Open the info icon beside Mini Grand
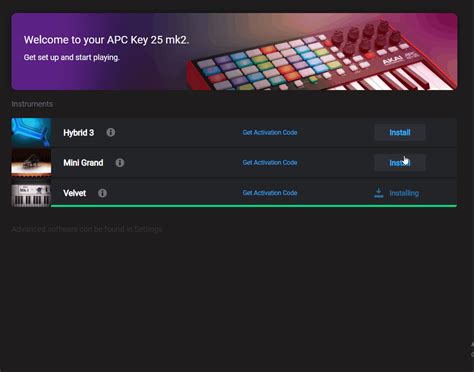This screenshot has height=372, width=474. coord(120,163)
